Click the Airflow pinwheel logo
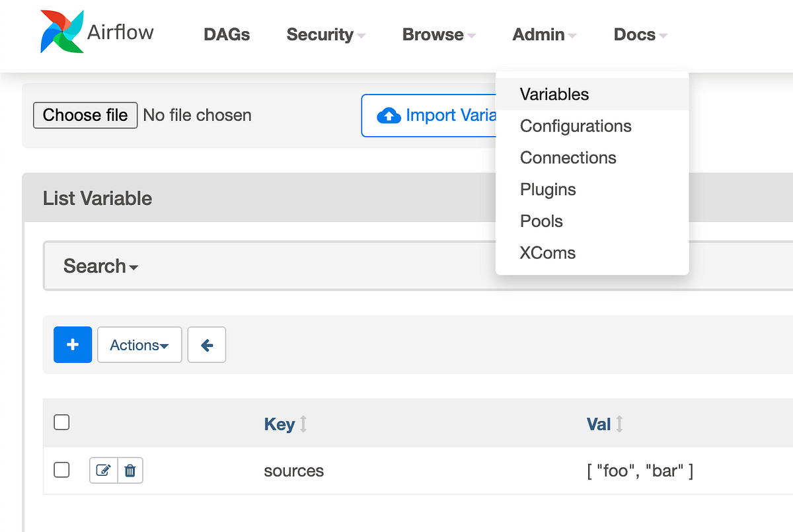The image size is (793, 532). [61, 32]
